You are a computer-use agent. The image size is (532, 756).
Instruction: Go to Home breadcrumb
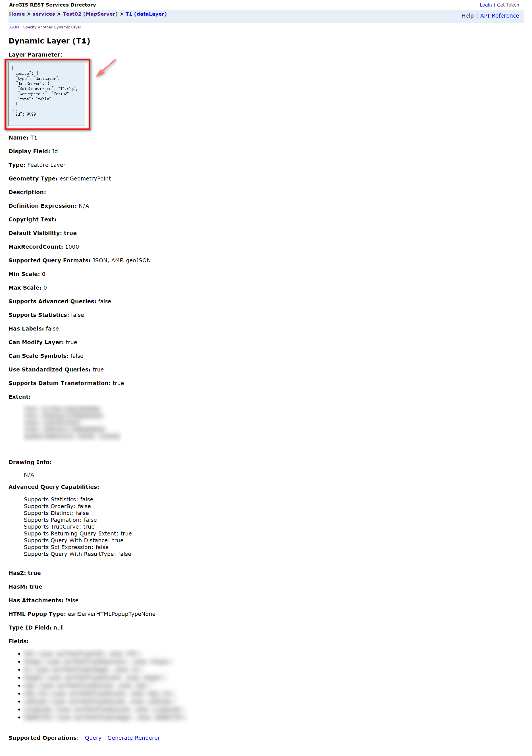(17, 14)
